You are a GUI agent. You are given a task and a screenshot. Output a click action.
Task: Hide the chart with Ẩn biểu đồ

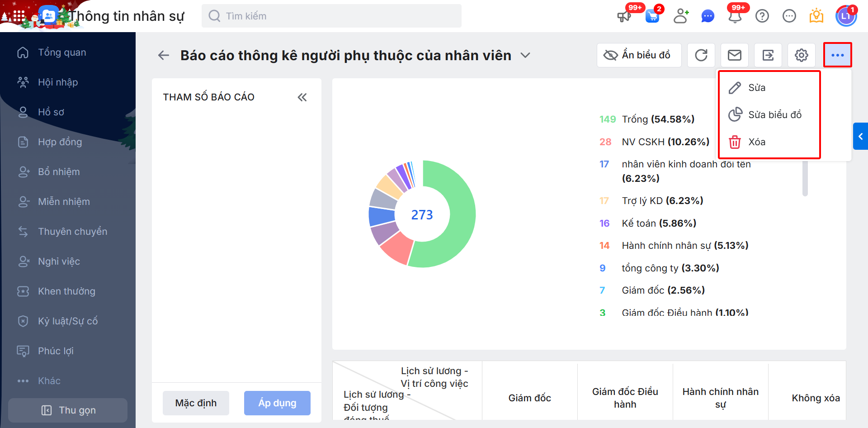point(639,55)
